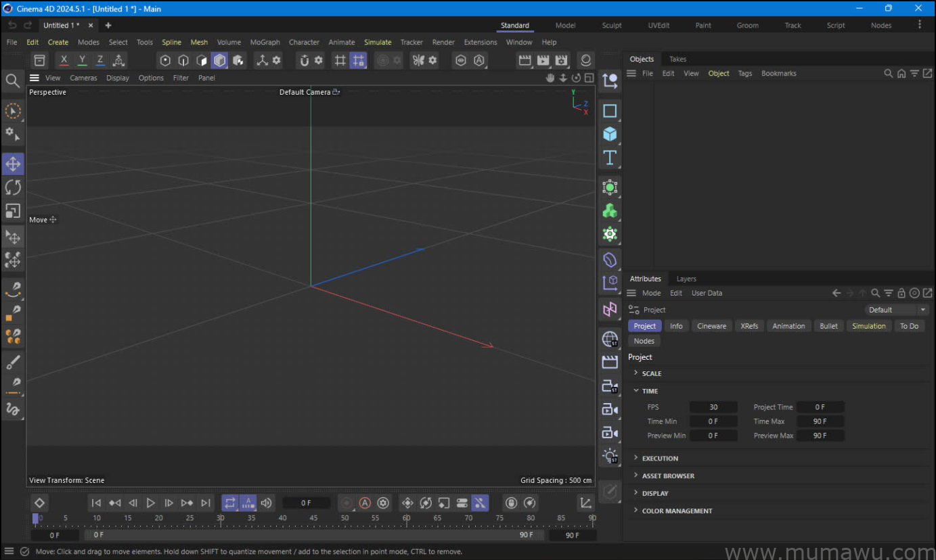Image resolution: width=936 pixels, height=560 pixels.
Task: Open the MoGraph menu
Action: click(x=265, y=42)
